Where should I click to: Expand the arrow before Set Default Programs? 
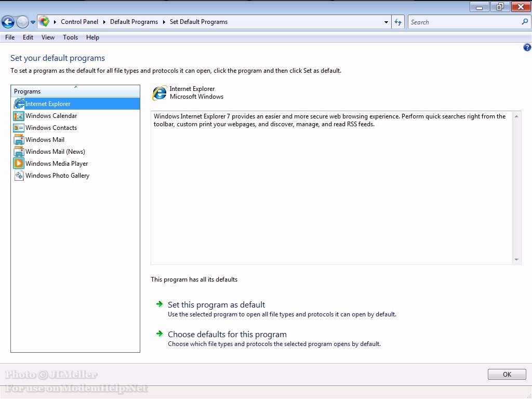(x=164, y=22)
